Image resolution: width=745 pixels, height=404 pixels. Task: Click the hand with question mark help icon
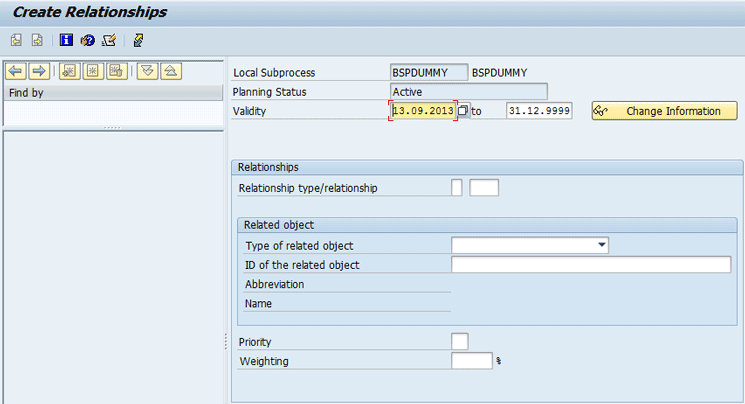coord(87,40)
